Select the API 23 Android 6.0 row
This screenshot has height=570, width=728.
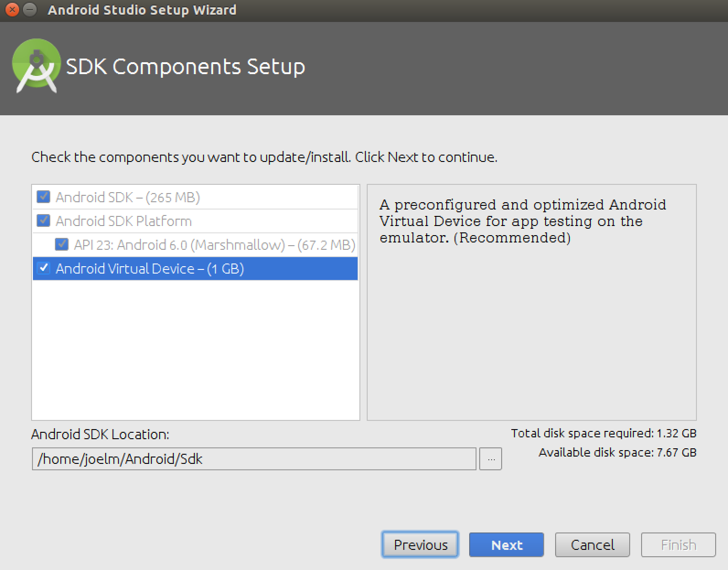(214, 245)
